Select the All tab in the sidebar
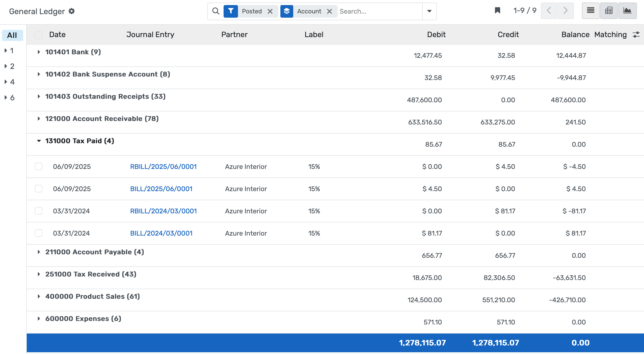 12,35
